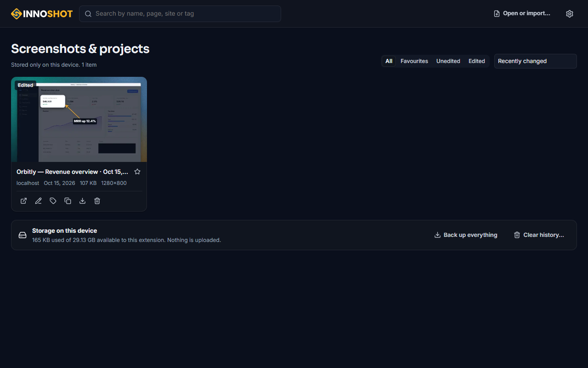This screenshot has width=588, height=368.
Task: Click the localhost site label
Action: point(28,183)
